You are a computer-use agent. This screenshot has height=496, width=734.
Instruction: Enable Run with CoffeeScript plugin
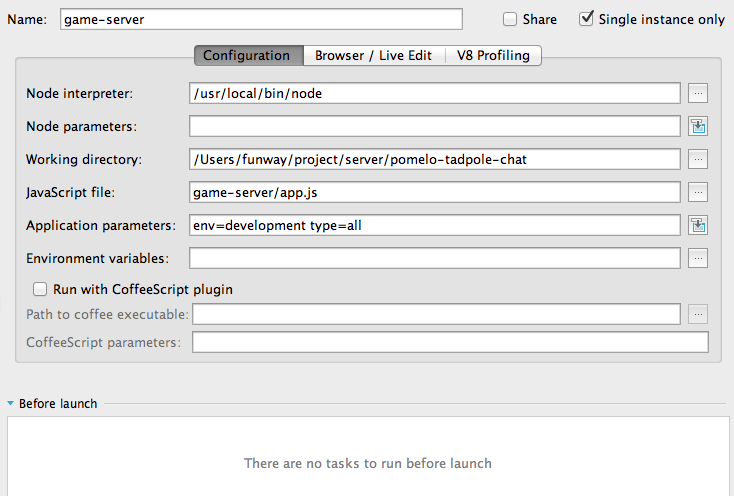click(40, 289)
